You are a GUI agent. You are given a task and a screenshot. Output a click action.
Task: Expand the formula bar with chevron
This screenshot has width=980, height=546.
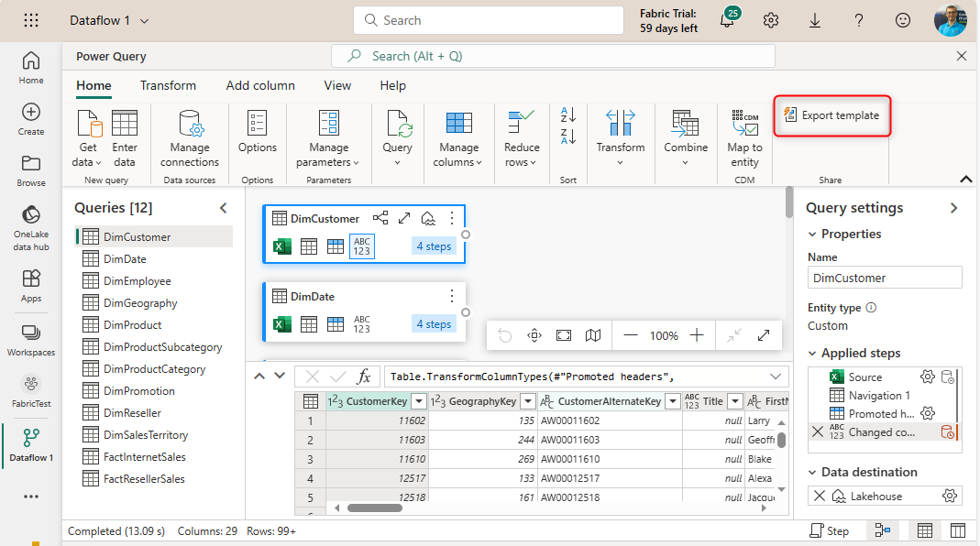pyautogui.click(x=777, y=377)
